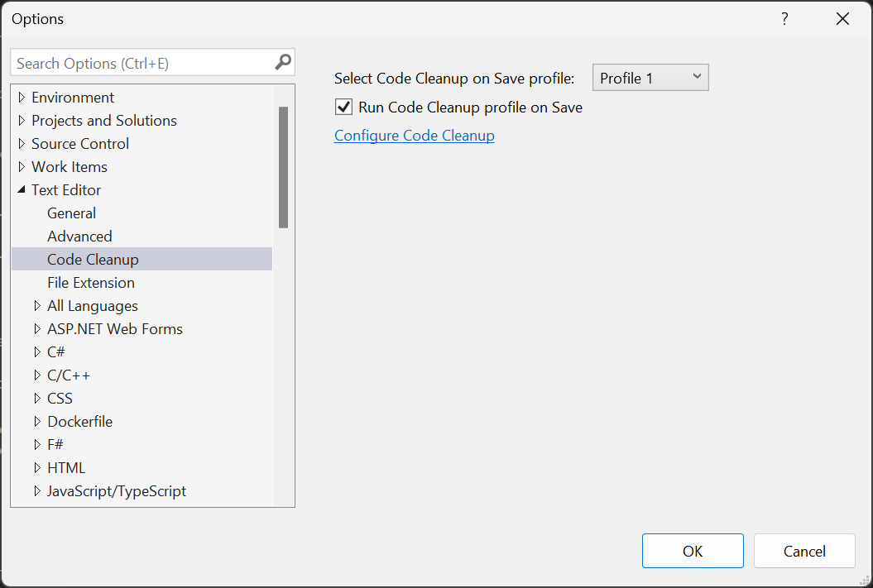Uncheck Run Code Cleanup profile on Save
This screenshot has height=588, width=873.
[343, 107]
